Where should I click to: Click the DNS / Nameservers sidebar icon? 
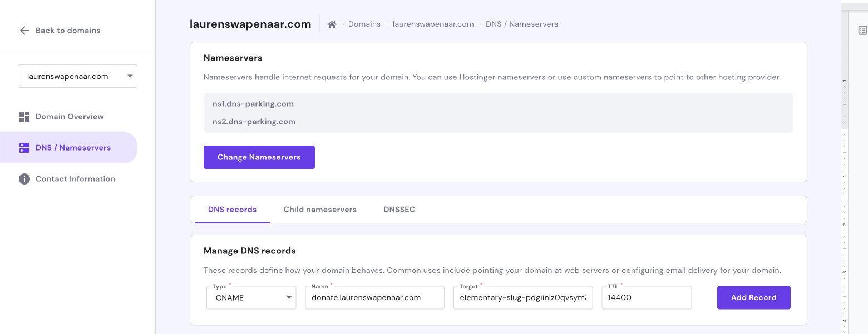click(24, 147)
